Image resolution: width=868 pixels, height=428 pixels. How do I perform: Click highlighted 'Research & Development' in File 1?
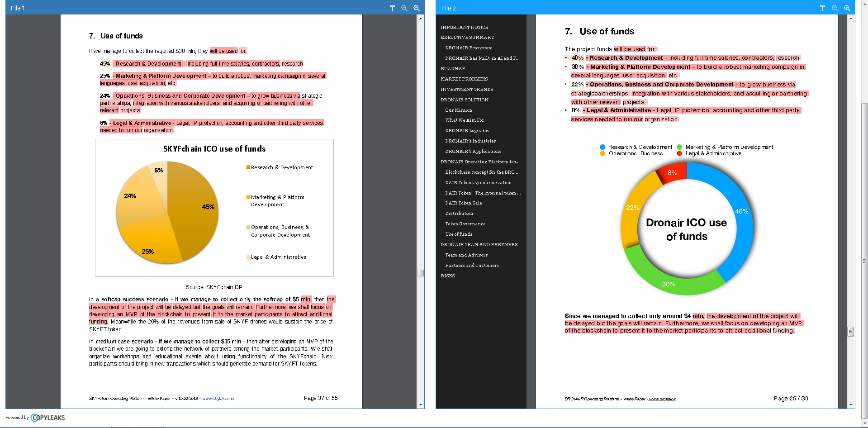pos(148,64)
